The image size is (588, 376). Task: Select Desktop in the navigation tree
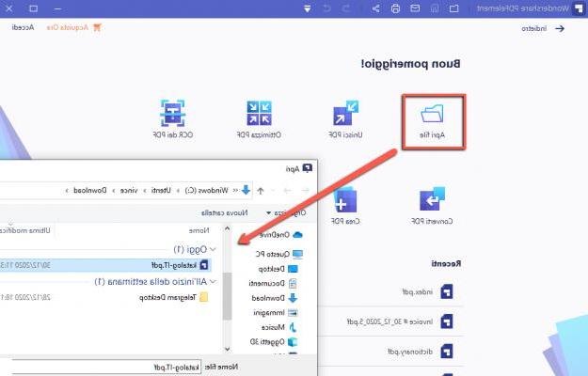pyautogui.click(x=278, y=269)
